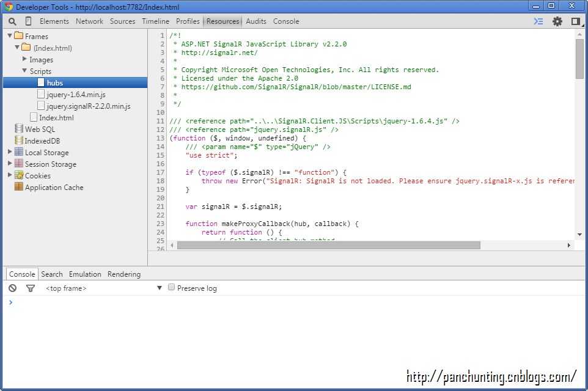Click the dock side icon
The height and width of the screenshot is (391, 588).
point(576,21)
